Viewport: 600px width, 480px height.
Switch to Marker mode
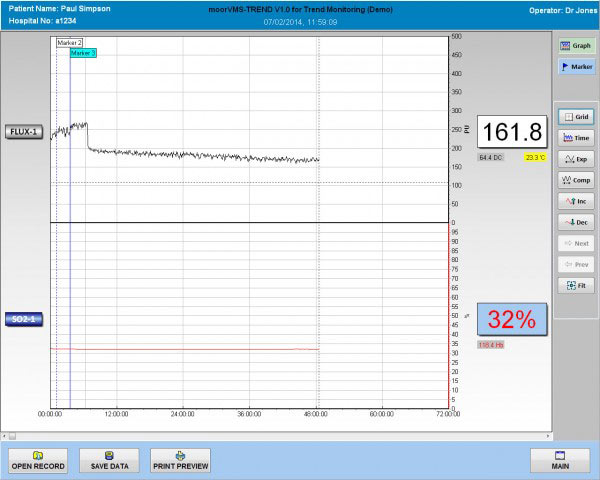(x=575, y=66)
